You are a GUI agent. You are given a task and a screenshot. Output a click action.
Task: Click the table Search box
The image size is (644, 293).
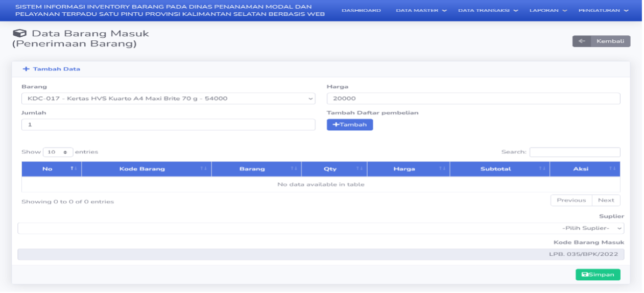coord(575,152)
